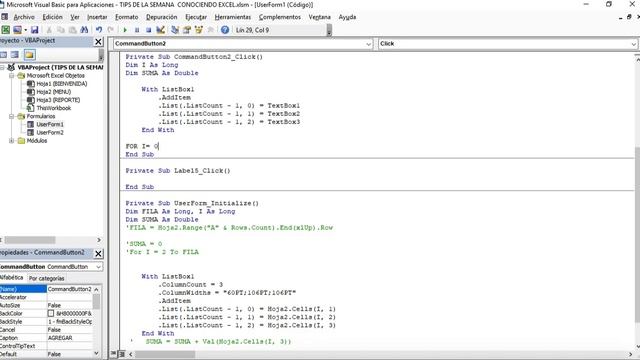Expand the Módulos folder
640x360 pixels.
(x=12, y=141)
